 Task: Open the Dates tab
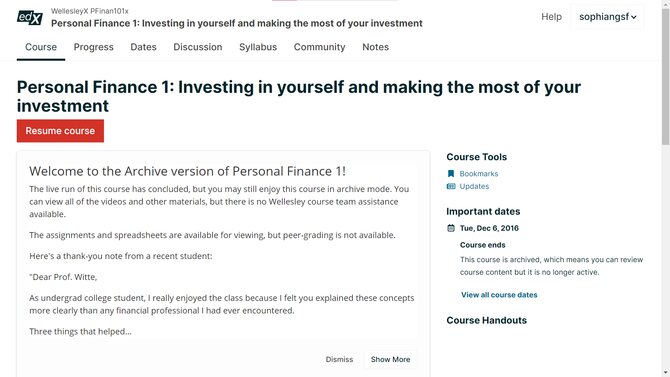143,47
